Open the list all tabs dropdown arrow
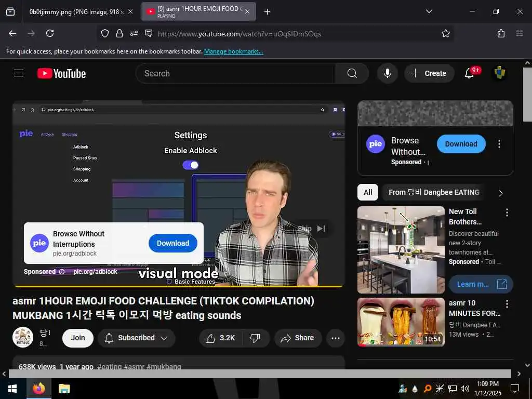The image size is (532, 399). click(x=429, y=11)
